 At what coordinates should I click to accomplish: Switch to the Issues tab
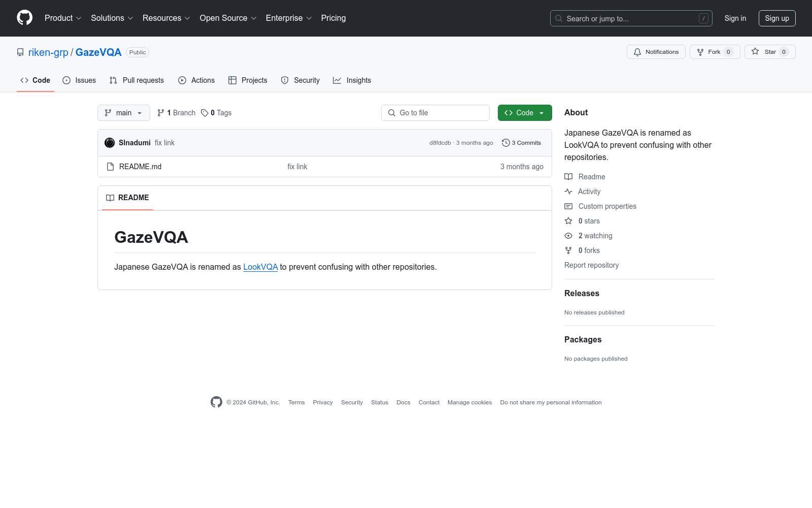(x=79, y=80)
